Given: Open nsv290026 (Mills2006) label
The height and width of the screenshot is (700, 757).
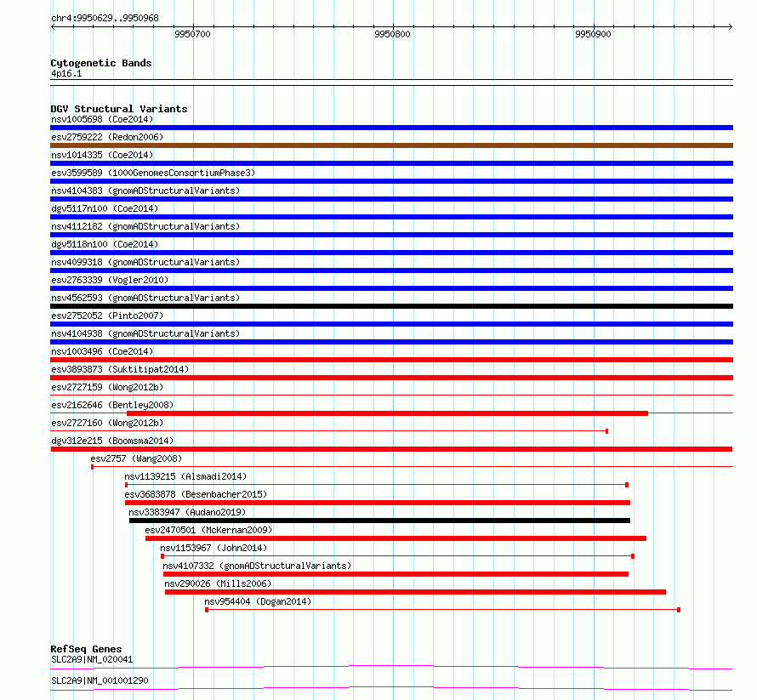Looking at the screenshot, I should pyautogui.click(x=218, y=583).
